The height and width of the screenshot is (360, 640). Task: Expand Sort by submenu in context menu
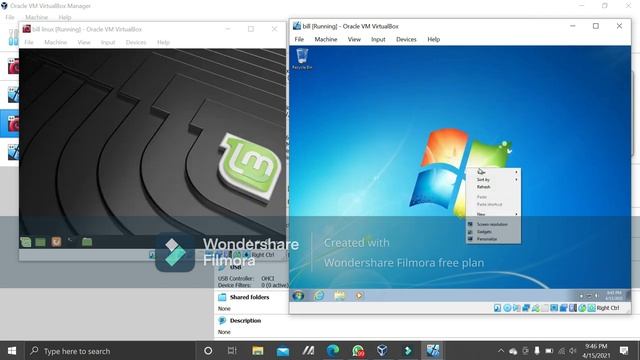tap(493, 179)
